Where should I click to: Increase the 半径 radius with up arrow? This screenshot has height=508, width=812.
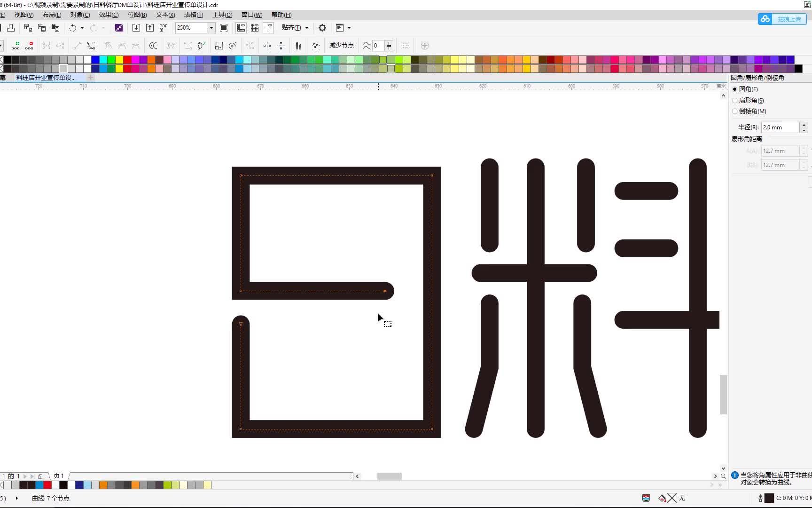[804, 125]
